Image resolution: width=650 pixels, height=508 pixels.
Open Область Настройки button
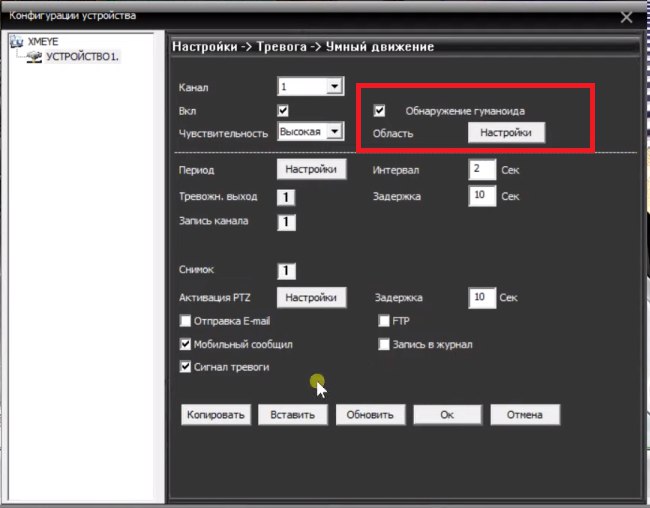pyautogui.click(x=506, y=133)
